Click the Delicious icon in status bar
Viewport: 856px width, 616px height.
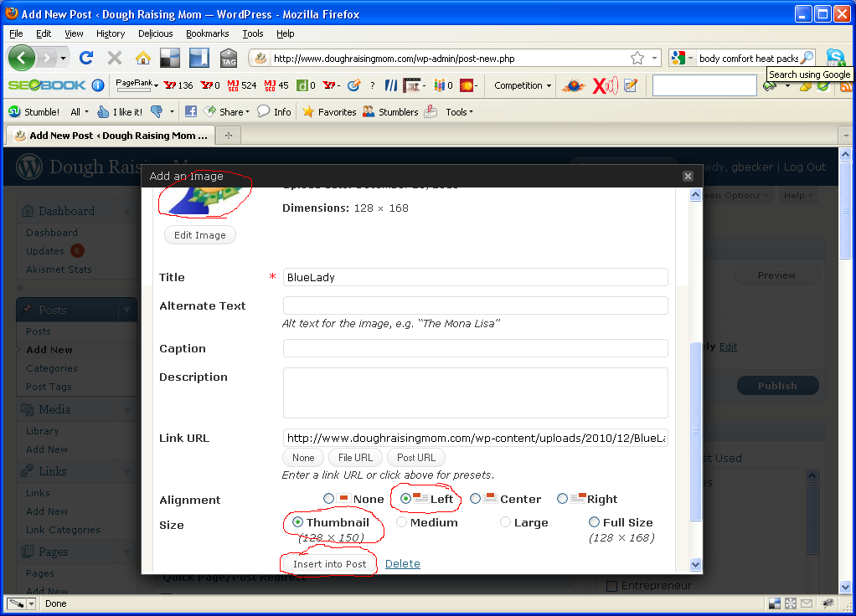(775, 603)
